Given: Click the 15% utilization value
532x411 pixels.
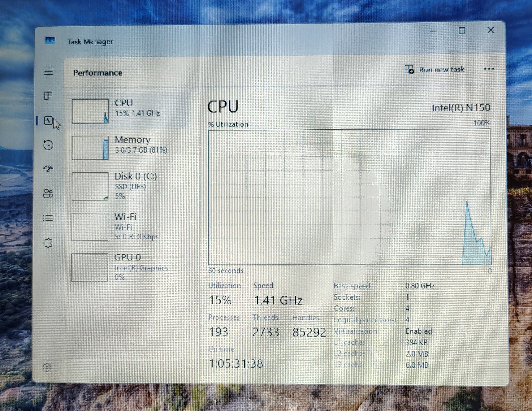Looking at the screenshot, I should [220, 300].
